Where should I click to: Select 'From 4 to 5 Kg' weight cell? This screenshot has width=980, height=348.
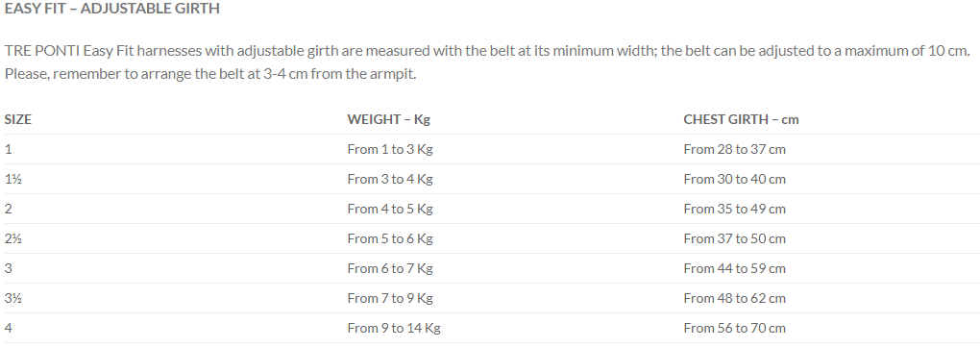coord(390,209)
